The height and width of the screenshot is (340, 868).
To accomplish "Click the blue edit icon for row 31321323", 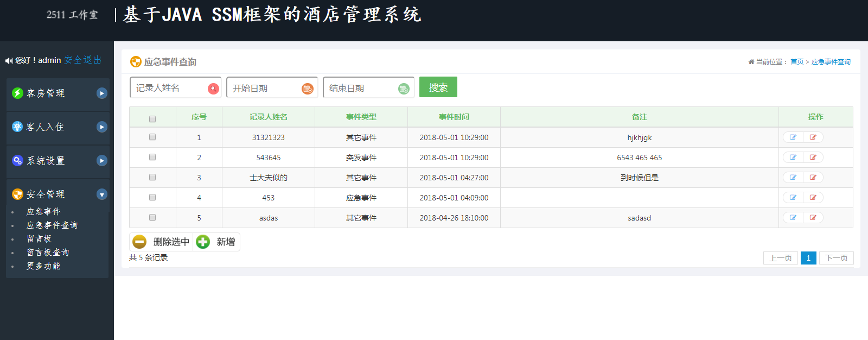I will (x=793, y=137).
